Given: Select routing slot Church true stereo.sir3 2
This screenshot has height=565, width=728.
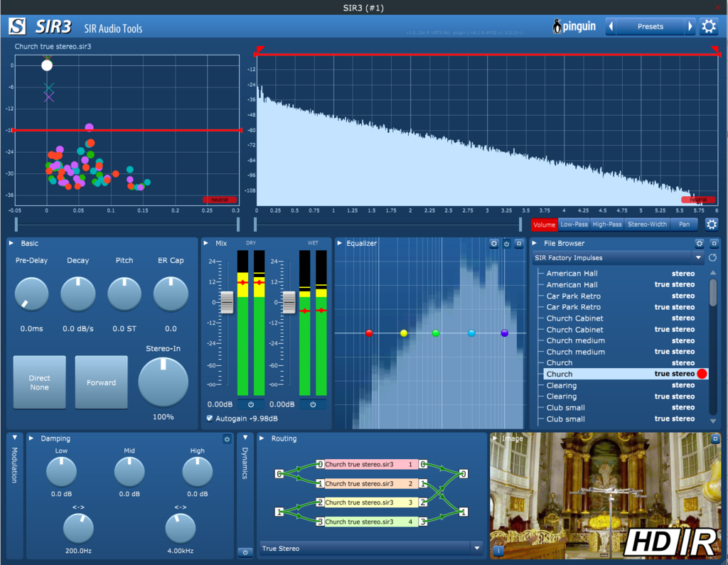Looking at the screenshot, I should coord(371,483).
